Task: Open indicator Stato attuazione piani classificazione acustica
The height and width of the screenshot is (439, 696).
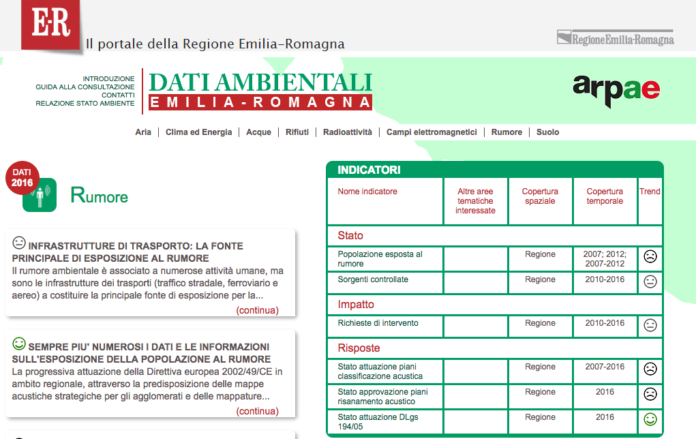Action: pos(380,371)
